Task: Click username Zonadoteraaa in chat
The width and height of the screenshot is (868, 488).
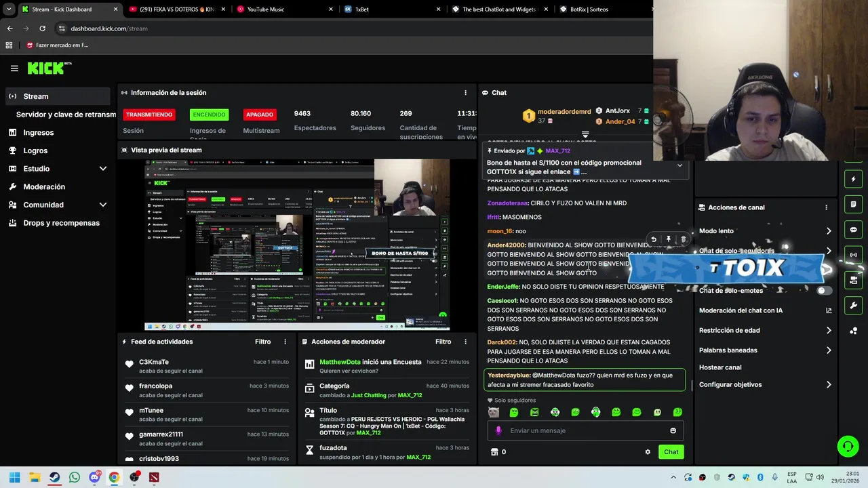Action: [x=507, y=203]
